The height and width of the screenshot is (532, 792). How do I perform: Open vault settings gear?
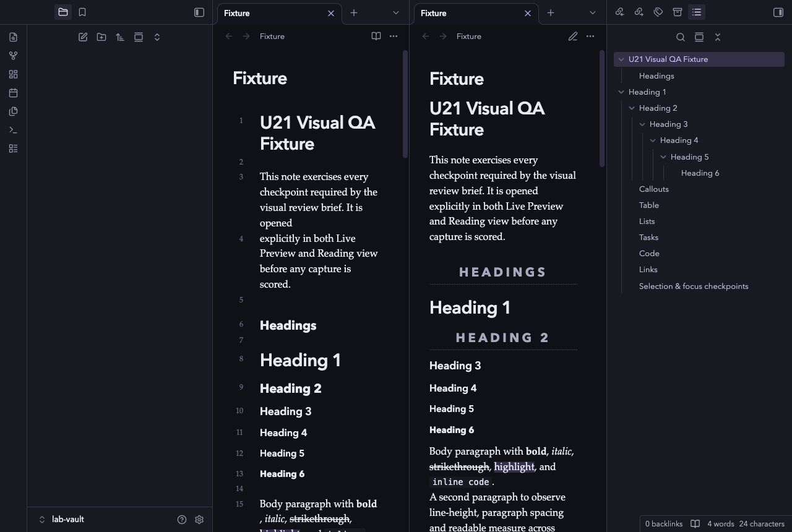pyautogui.click(x=199, y=520)
